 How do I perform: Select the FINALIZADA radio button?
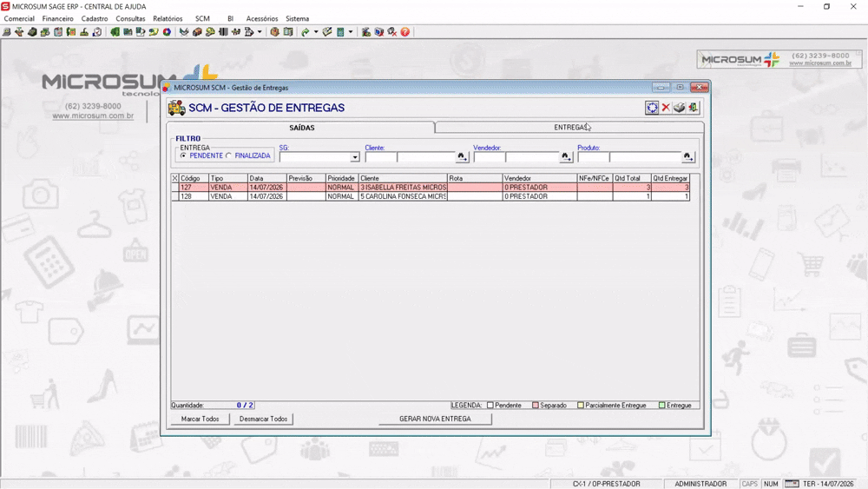228,155
